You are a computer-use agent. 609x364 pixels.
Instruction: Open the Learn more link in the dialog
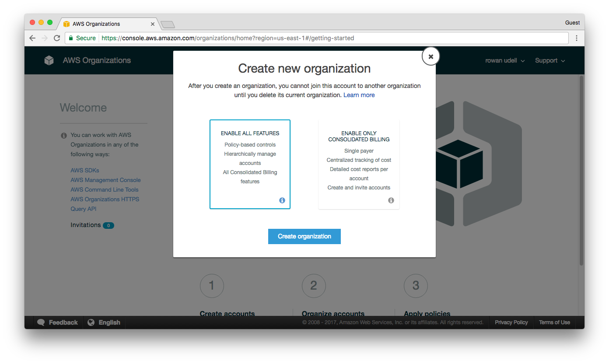359,95
